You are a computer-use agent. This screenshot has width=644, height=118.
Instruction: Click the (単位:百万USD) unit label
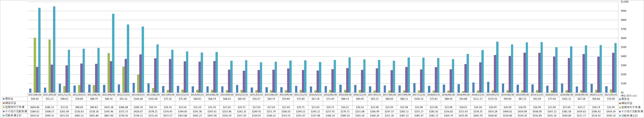(629, 96)
